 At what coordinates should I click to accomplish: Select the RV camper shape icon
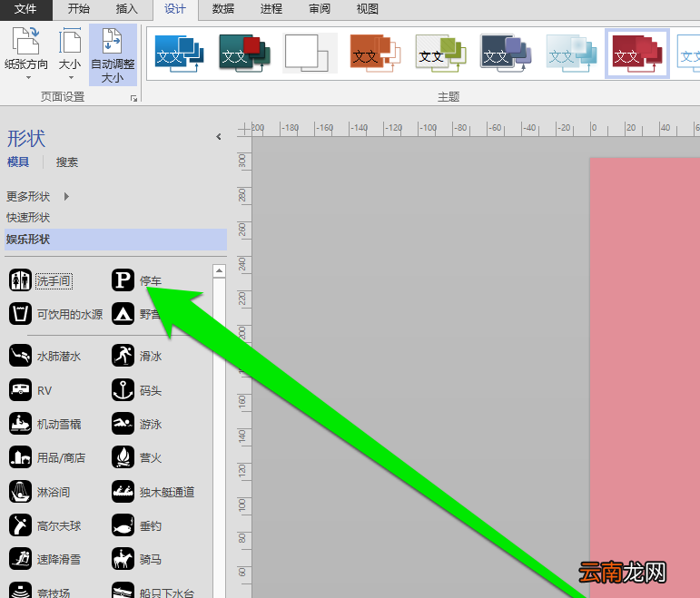click(x=20, y=389)
